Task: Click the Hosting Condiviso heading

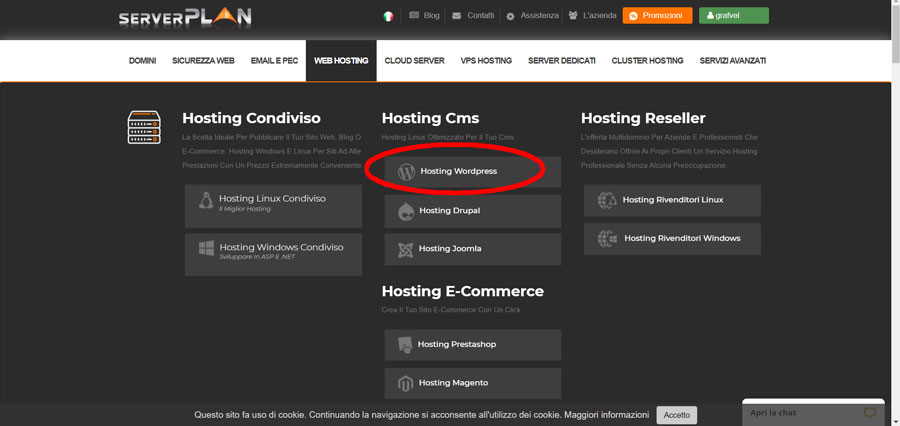Action: coord(251,119)
